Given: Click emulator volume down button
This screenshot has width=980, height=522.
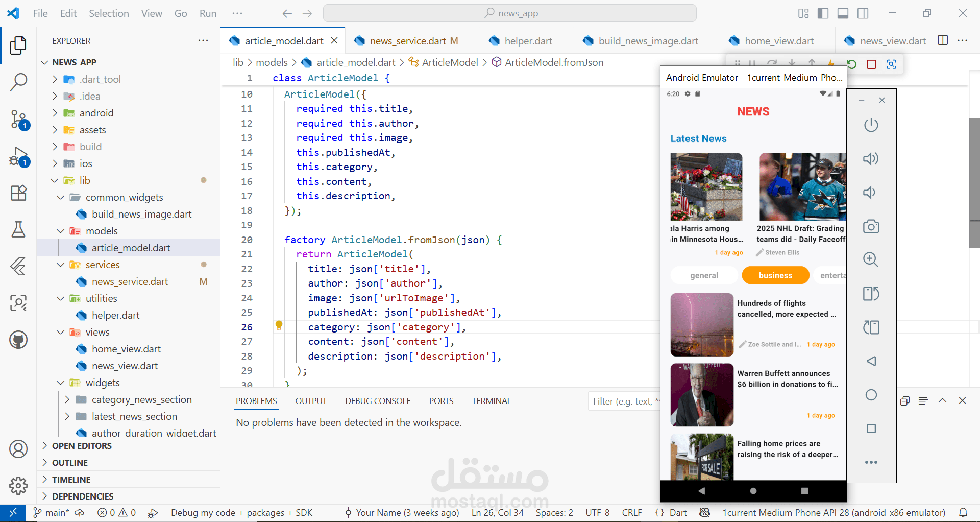Looking at the screenshot, I should [x=869, y=193].
